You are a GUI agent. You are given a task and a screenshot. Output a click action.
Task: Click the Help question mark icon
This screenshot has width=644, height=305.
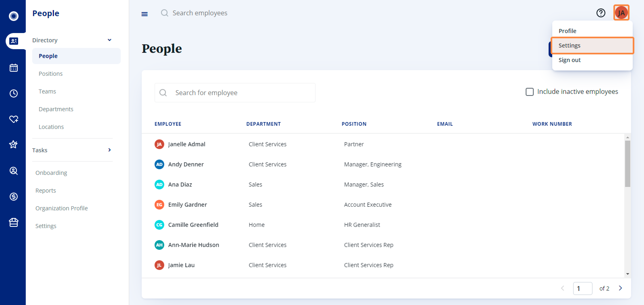[x=601, y=13]
